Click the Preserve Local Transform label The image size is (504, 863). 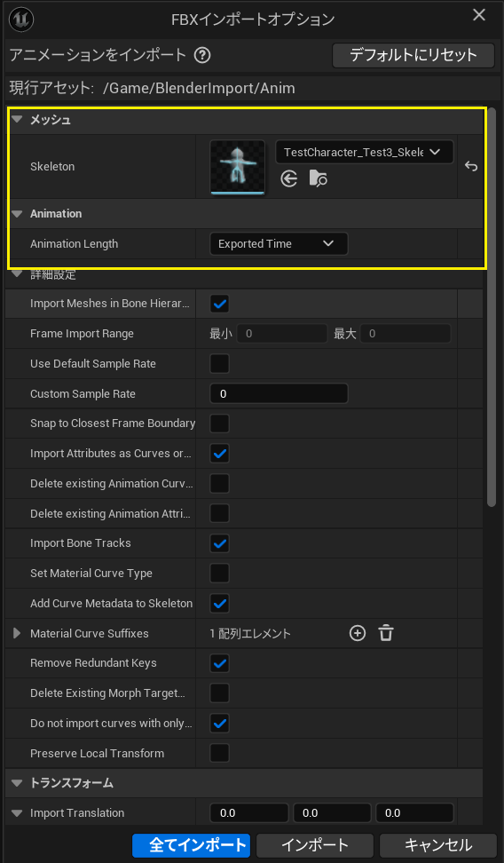[x=97, y=753]
